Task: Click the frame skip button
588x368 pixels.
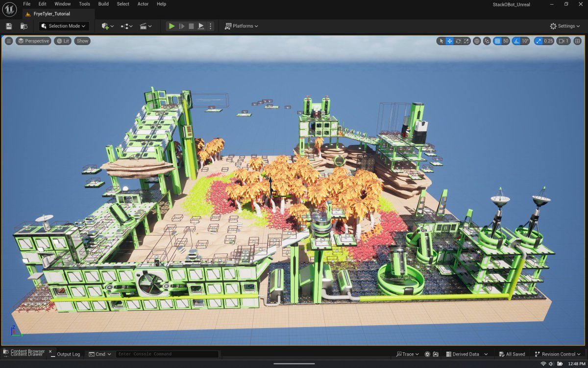Action: tap(182, 26)
